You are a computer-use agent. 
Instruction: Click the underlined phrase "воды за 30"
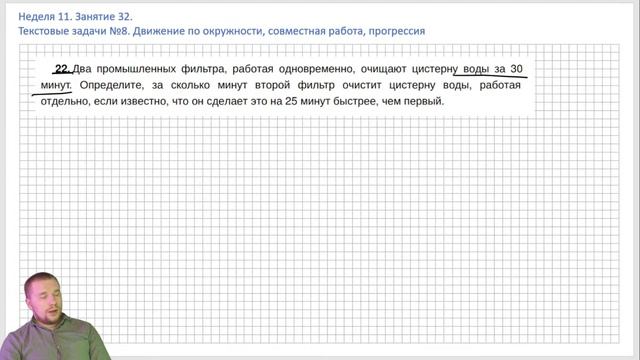point(493,69)
